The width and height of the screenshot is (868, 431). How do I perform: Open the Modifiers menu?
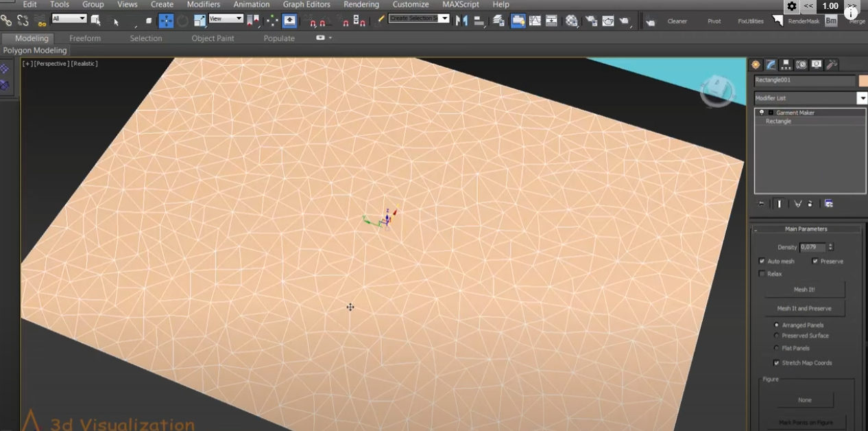point(204,5)
